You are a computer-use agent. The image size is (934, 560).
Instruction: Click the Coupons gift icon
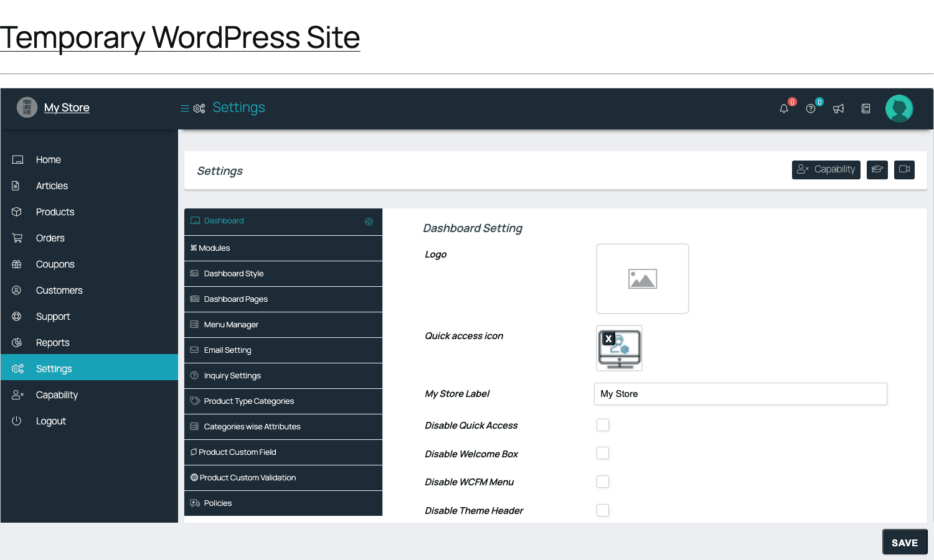(17, 264)
